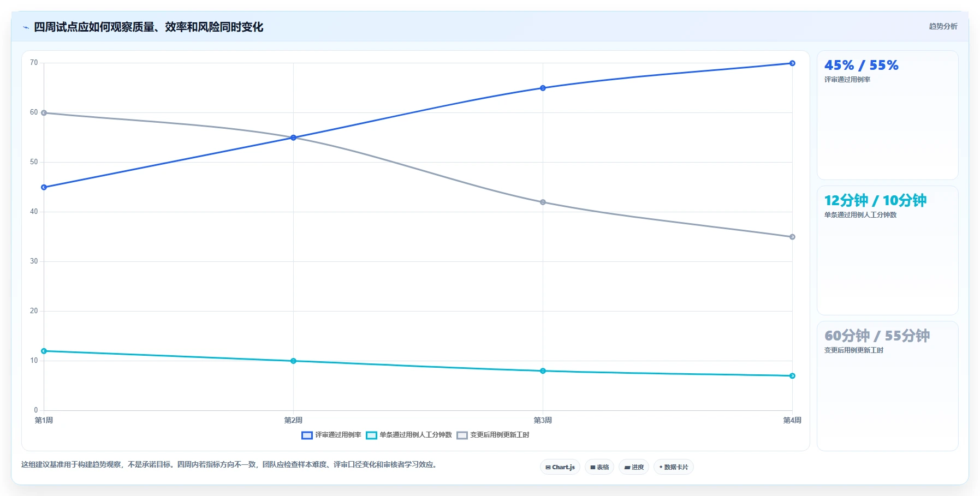Click the cyan data point at 第1周 (12)

44,351
